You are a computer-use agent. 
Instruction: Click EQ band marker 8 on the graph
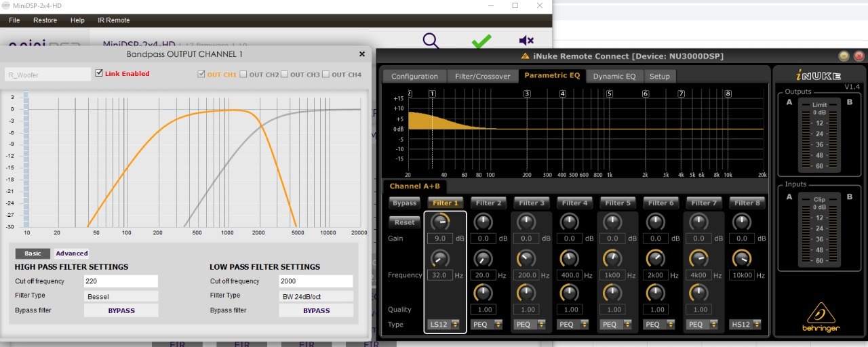(x=728, y=94)
